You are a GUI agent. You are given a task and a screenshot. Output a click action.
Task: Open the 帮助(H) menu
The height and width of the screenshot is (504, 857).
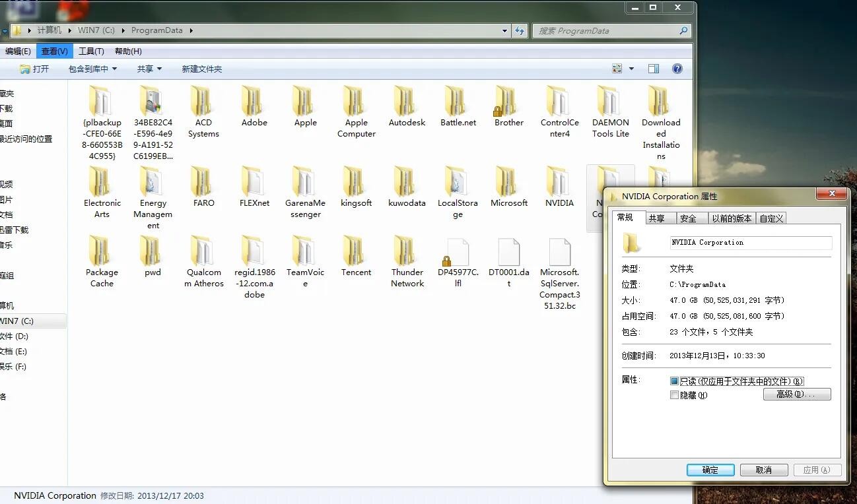click(128, 51)
